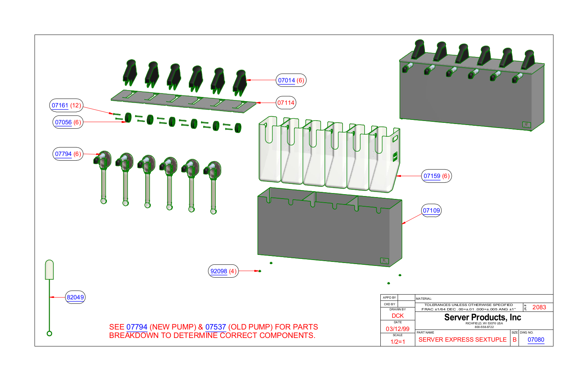
Task: Click the phone number 800-558-8722
Action: [484, 327]
